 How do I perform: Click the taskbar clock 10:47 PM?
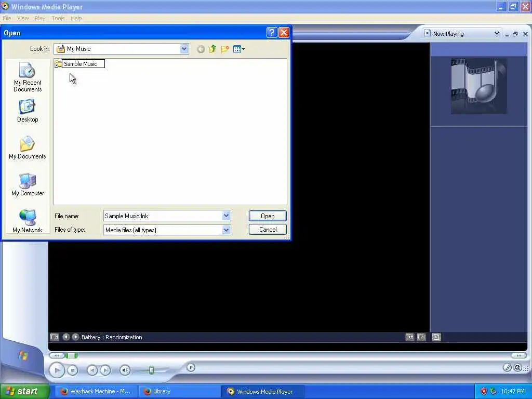tap(513, 391)
